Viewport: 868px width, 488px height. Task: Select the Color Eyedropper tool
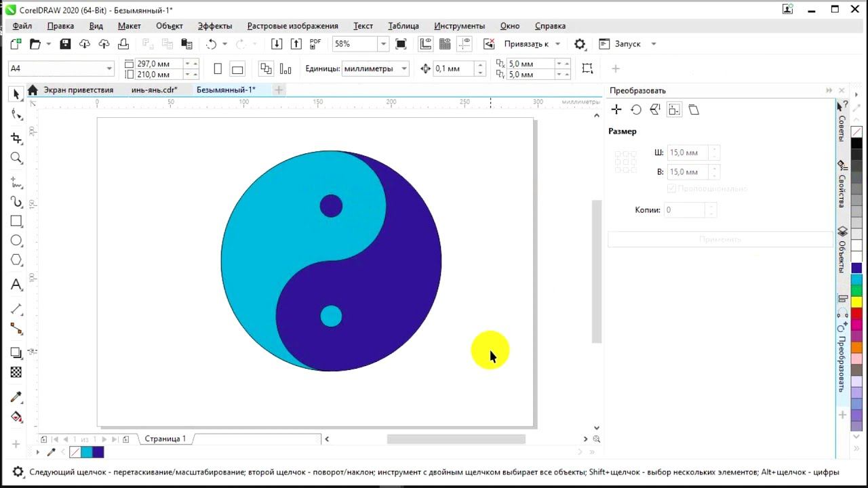pyautogui.click(x=16, y=396)
